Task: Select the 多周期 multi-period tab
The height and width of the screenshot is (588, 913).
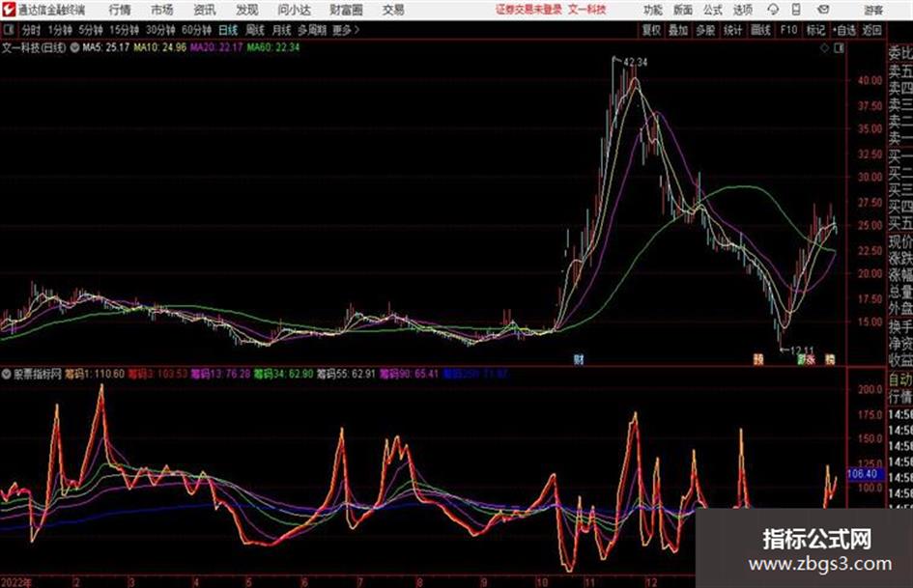Action: tap(312, 30)
